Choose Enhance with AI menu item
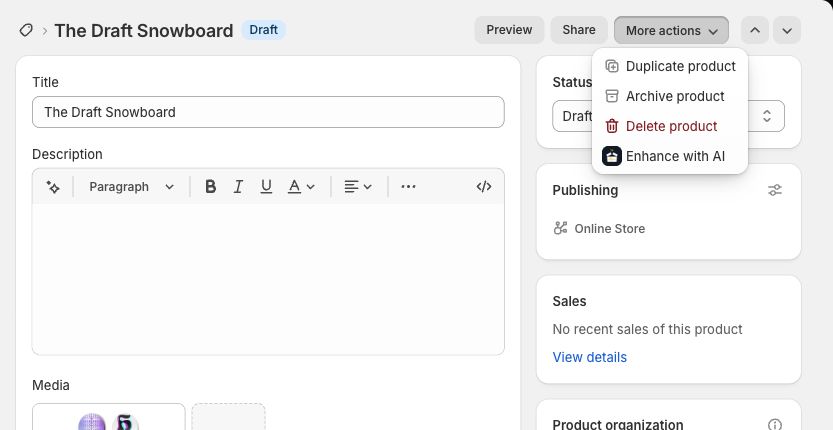 coord(670,156)
